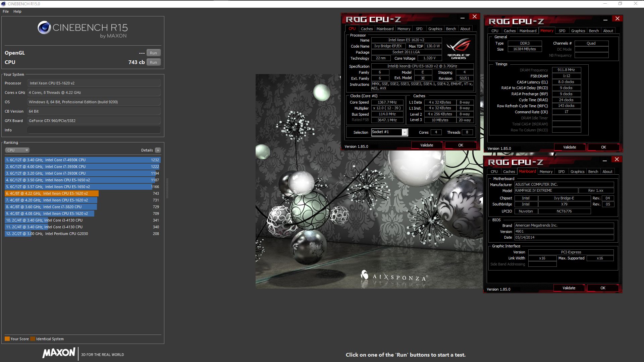The width and height of the screenshot is (644, 362).
Task: Select ranking row 6C/12T @ 3.20 GHz i7-3930K
Action: point(83,173)
